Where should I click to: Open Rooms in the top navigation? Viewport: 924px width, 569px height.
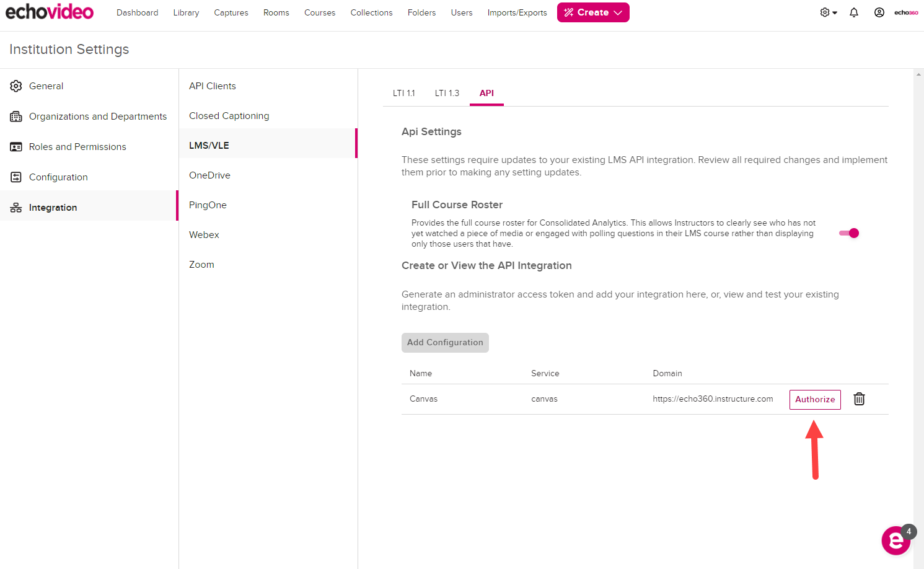pos(276,12)
